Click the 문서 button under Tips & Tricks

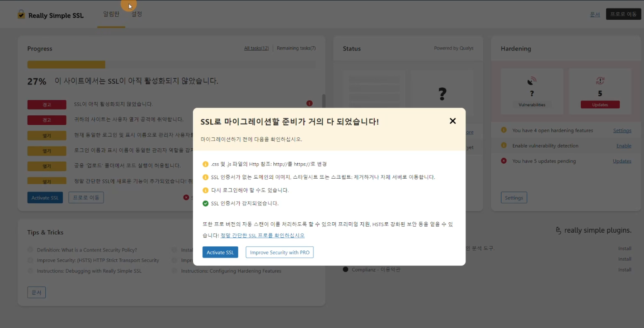click(x=36, y=293)
